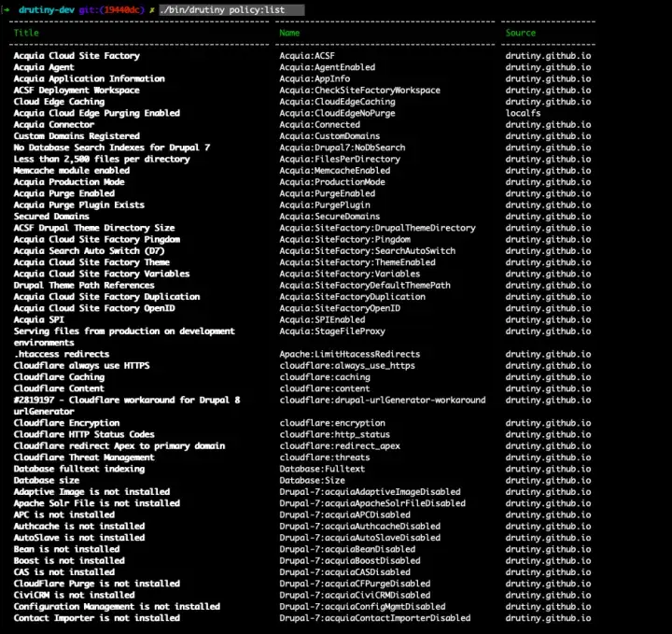Click 'Bean is not installed' title
This screenshot has height=634, width=672.
[67, 550]
